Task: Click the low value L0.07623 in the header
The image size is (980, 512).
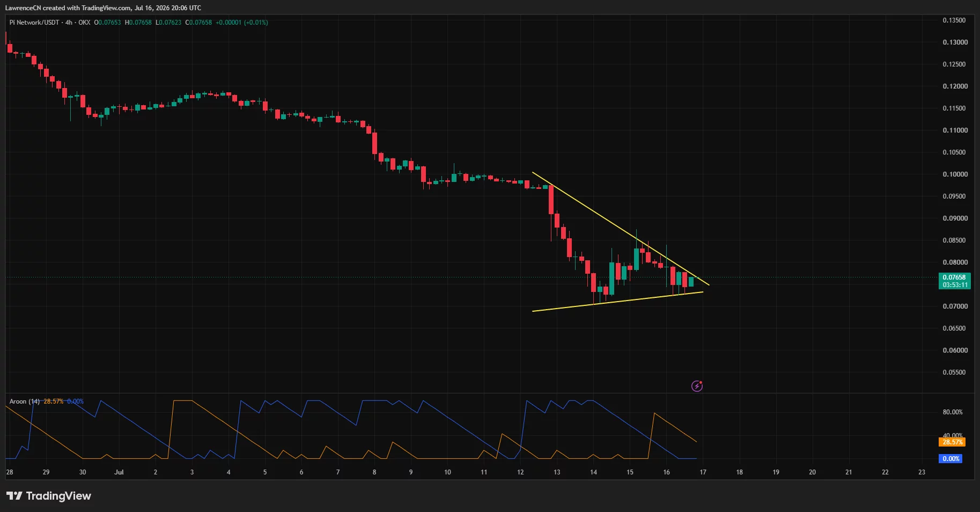Action: [168, 23]
